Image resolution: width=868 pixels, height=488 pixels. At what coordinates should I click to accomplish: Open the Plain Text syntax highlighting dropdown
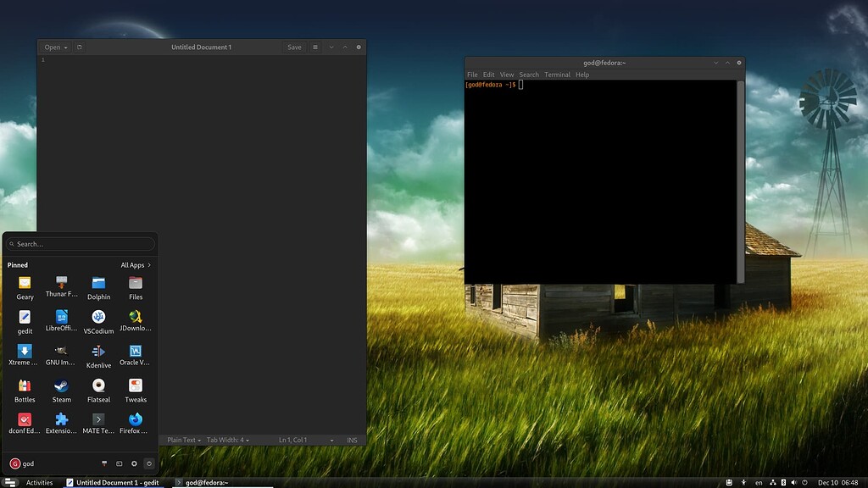click(184, 440)
